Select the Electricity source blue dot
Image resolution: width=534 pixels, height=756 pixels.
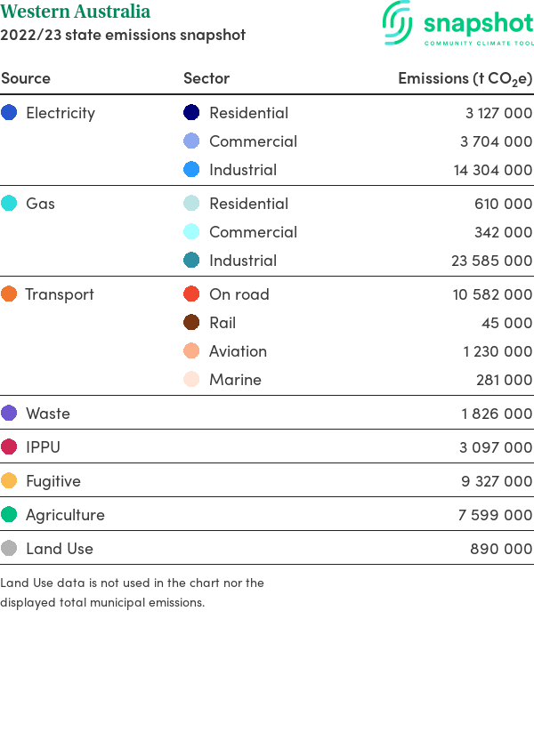(x=9, y=112)
